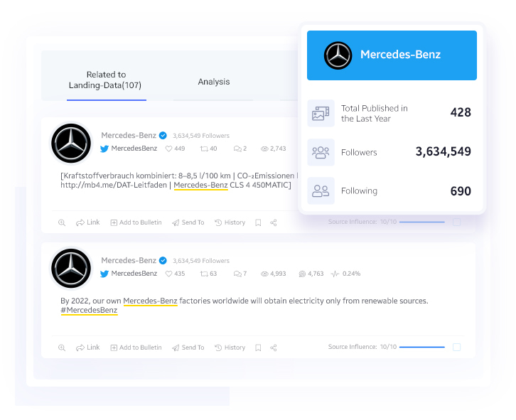Click Link on the CLS post
Screen dimensions: 516x420
(x=87, y=222)
